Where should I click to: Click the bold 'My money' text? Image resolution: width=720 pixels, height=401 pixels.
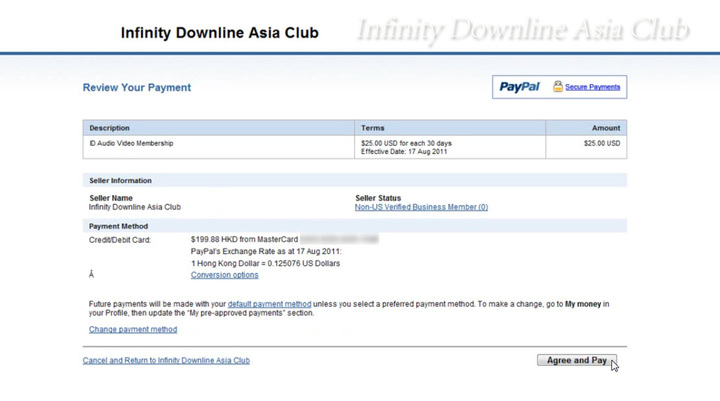(x=583, y=304)
